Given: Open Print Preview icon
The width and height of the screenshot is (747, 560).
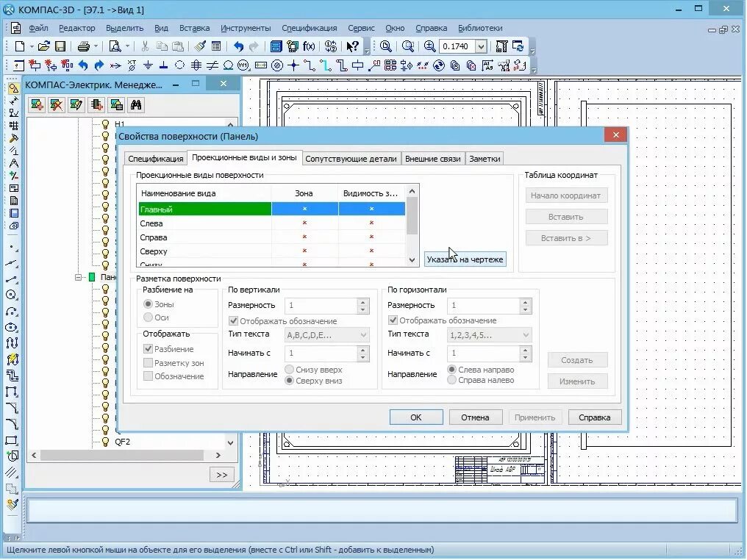Looking at the screenshot, I should click(x=115, y=46).
